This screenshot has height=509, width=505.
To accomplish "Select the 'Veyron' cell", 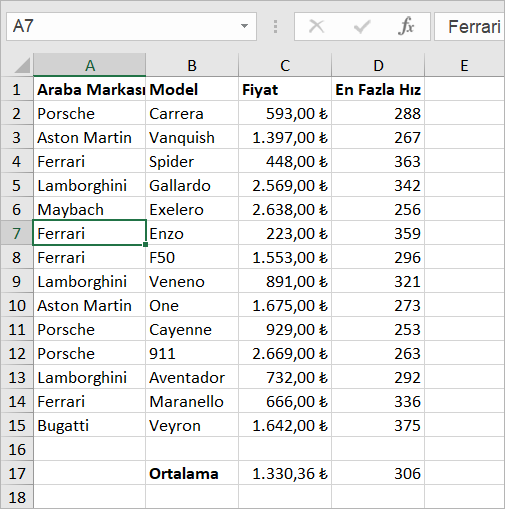I will pyautogui.click(x=192, y=425).
